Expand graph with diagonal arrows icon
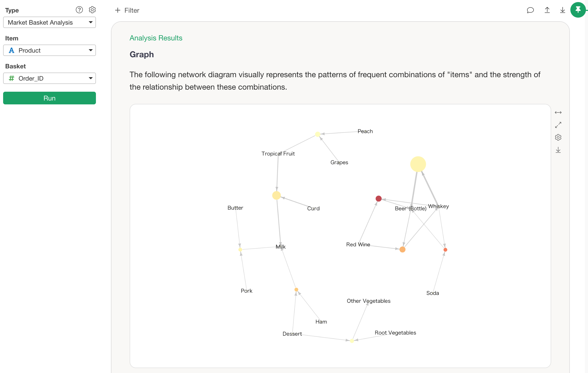Viewport: 588px width, 373px height. click(558, 125)
